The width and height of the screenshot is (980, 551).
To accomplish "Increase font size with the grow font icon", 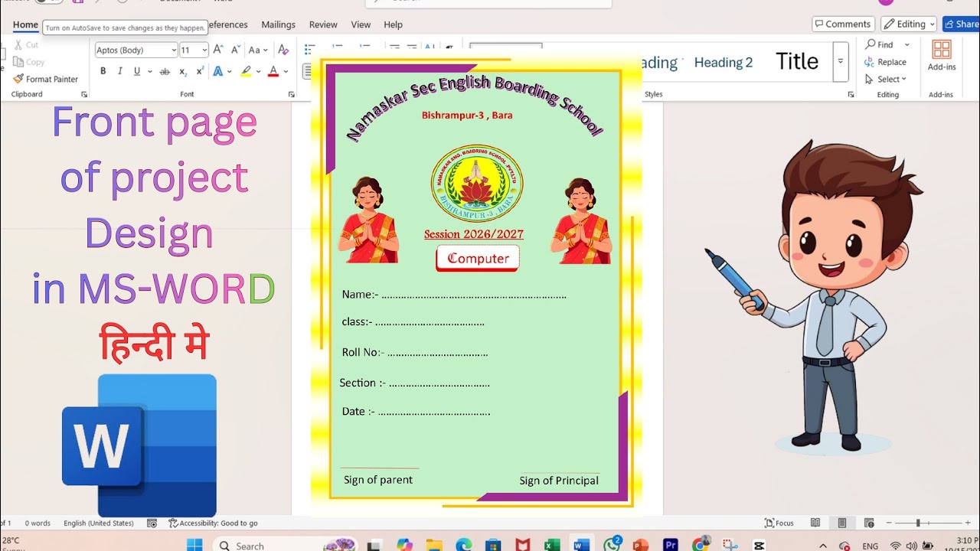I will [x=218, y=50].
